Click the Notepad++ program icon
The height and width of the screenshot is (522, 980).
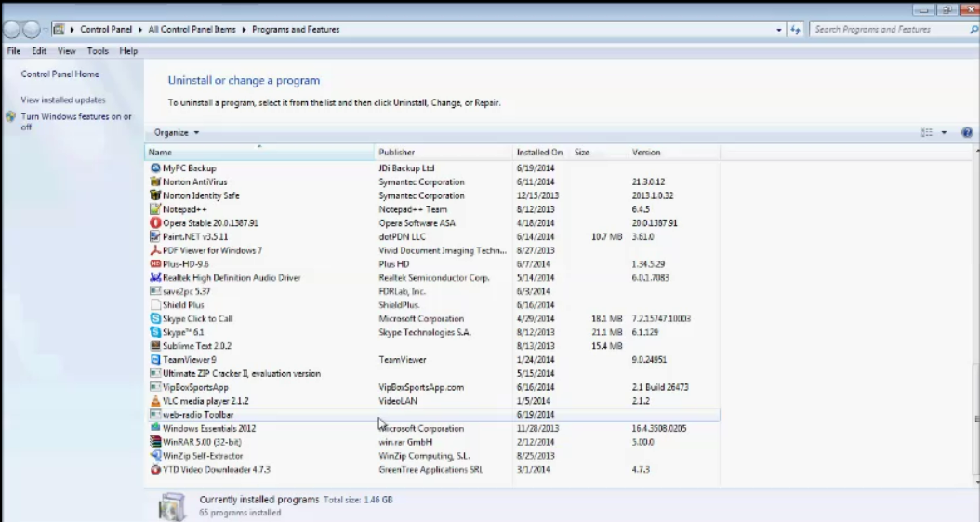[x=155, y=209]
